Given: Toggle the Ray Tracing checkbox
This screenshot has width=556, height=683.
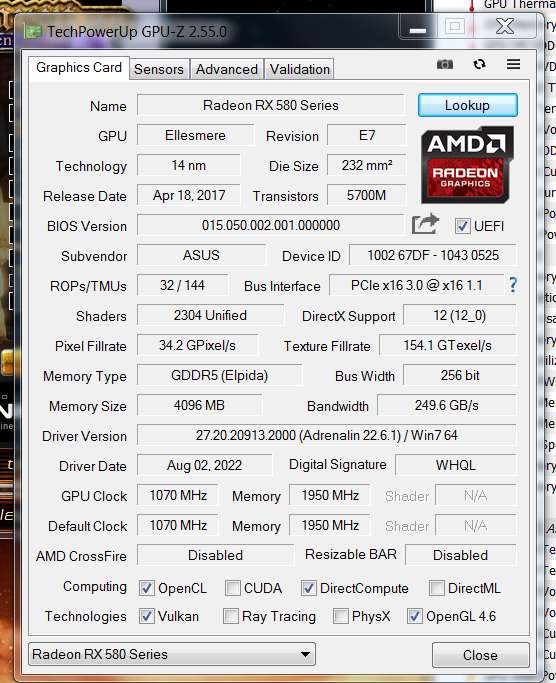Looking at the screenshot, I should point(231,616).
